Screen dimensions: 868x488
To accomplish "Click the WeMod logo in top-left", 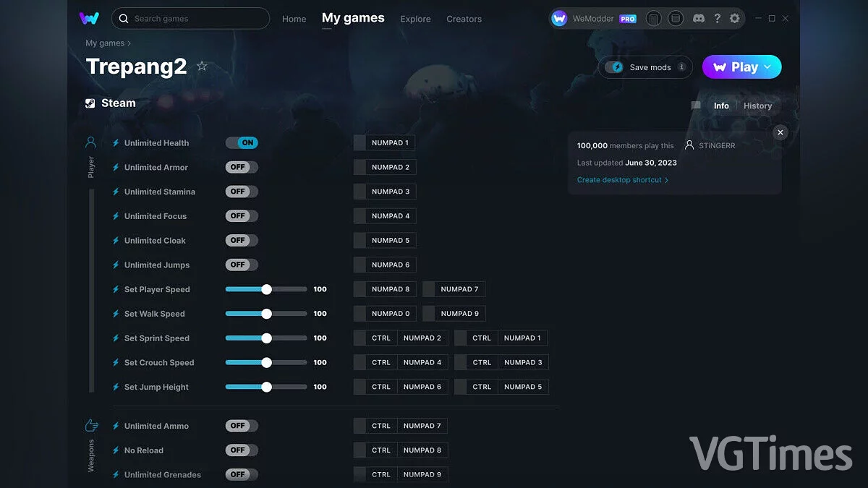I will [89, 19].
